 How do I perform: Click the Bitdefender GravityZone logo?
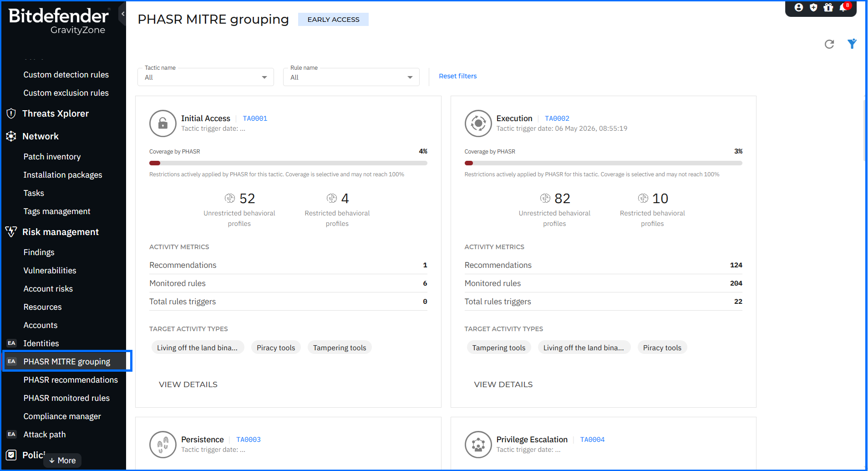(x=59, y=21)
